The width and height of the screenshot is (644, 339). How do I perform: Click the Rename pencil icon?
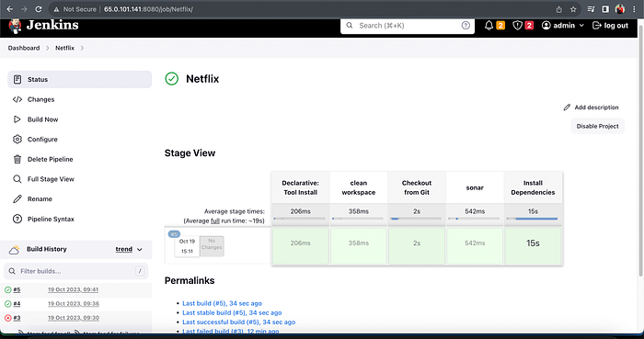click(x=17, y=198)
